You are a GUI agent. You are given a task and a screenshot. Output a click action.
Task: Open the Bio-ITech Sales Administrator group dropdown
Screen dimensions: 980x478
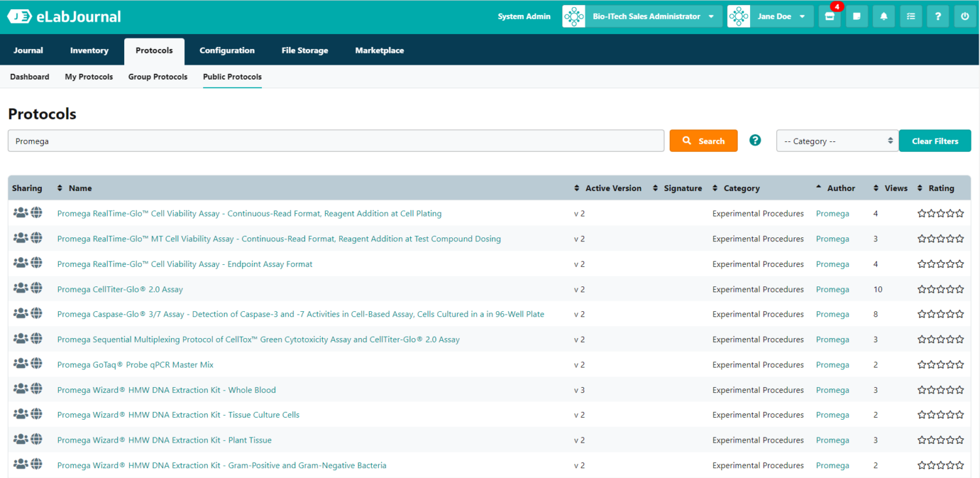(x=642, y=17)
